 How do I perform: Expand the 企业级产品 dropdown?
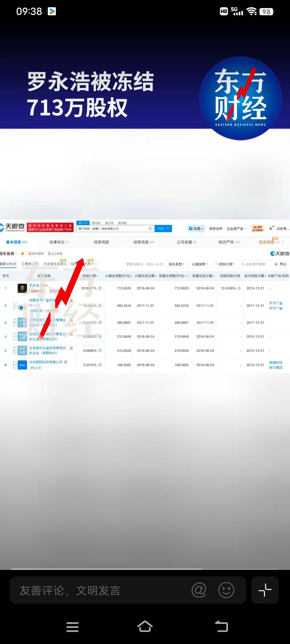click(x=236, y=229)
